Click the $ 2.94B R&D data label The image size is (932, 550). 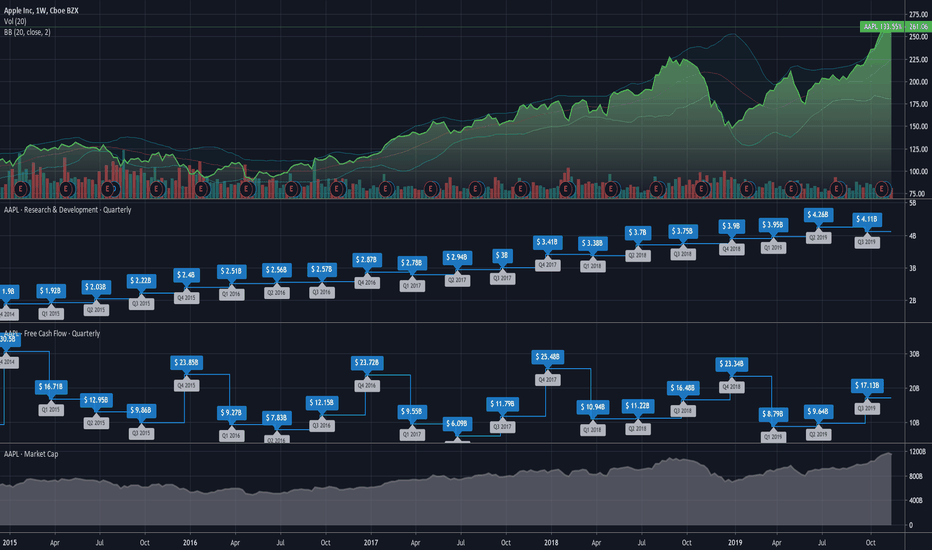pyautogui.click(x=457, y=257)
